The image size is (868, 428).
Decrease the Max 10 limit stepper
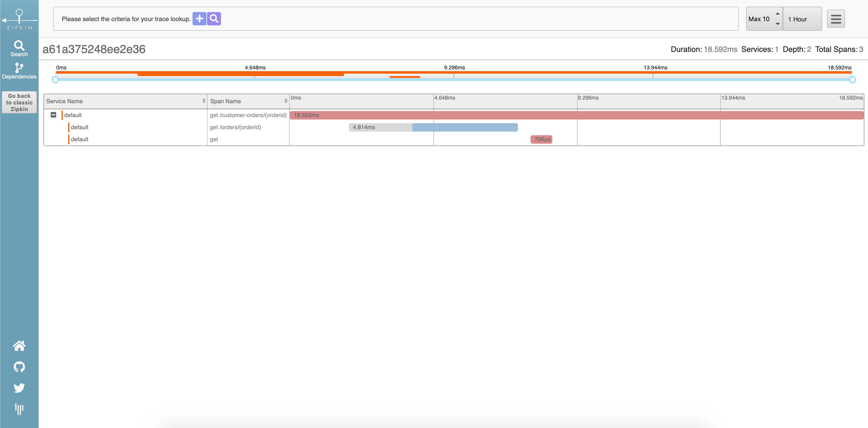tap(777, 24)
